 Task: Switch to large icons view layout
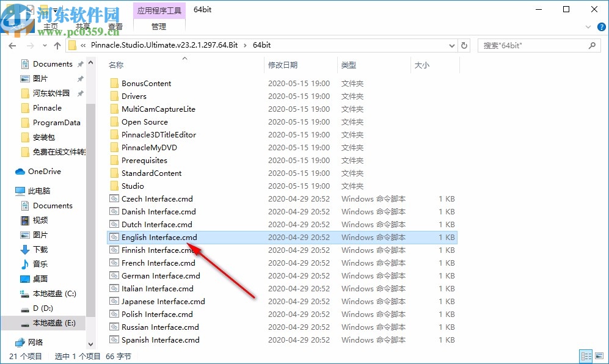point(599,356)
